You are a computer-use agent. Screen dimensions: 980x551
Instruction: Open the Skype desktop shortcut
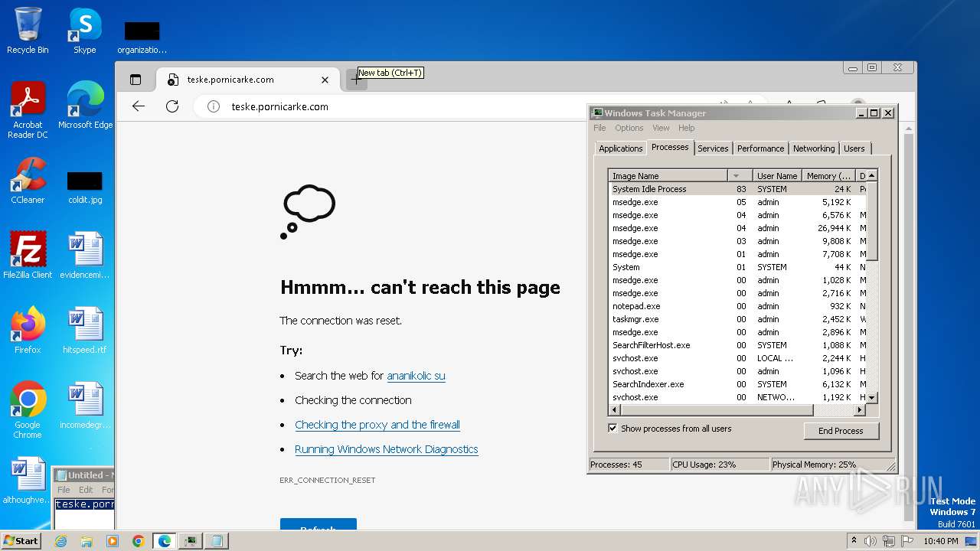pyautogui.click(x=84, y=31)
